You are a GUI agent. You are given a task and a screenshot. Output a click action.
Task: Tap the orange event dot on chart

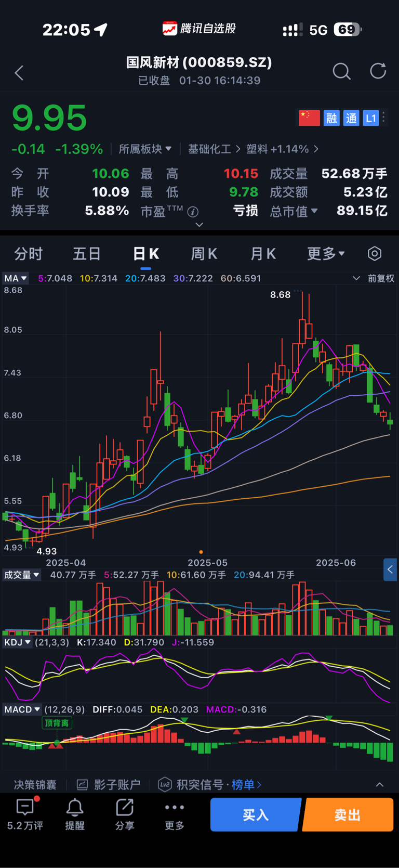click(201, 552)
